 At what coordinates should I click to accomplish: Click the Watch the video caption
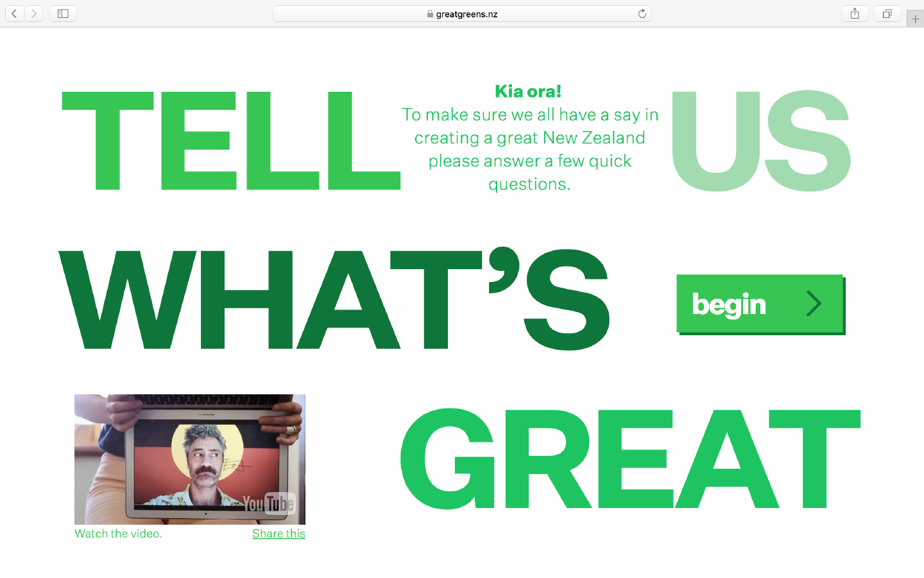pyautogui.click(x=118, y=534)
